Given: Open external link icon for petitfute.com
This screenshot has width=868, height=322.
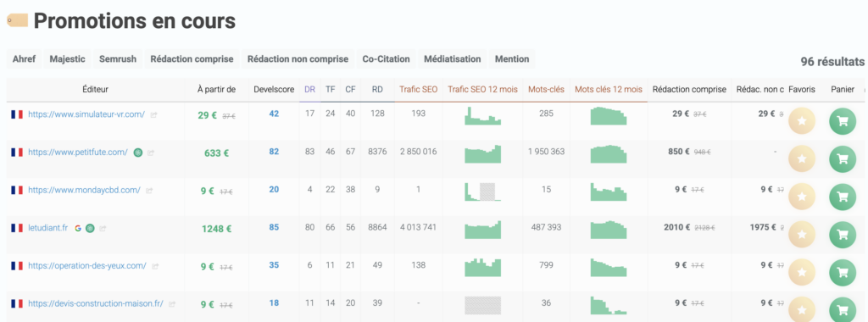Looking at the screenshot, I should click(x=151, y=153).
